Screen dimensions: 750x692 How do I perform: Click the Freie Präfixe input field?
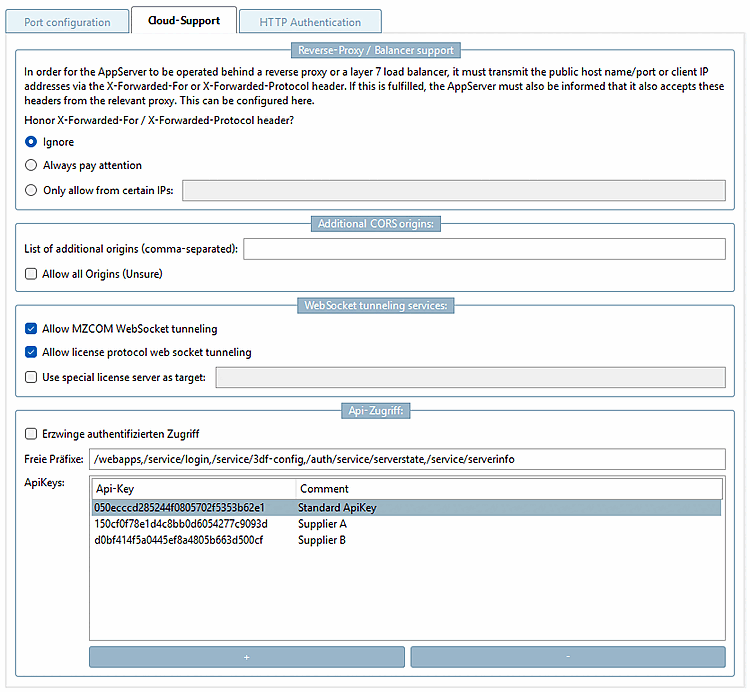(x=407, y=459)
